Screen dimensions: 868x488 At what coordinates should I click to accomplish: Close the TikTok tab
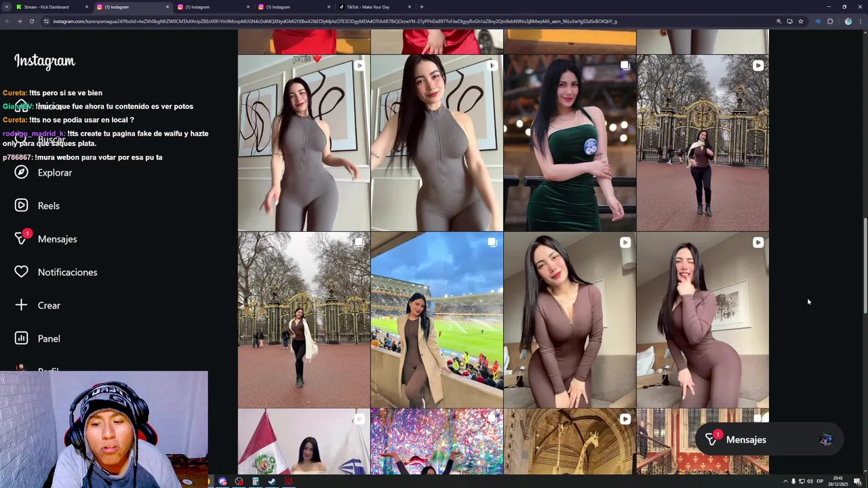(x=409, y=7)
